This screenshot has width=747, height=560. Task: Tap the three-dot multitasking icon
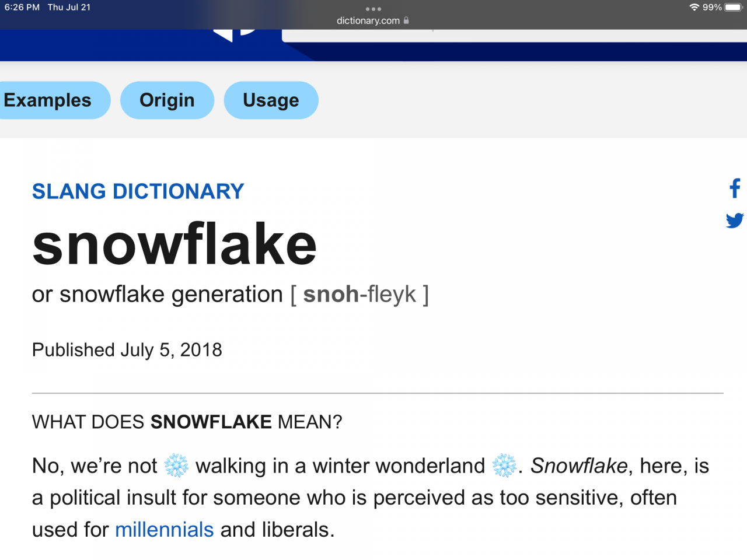coord(373,9)
